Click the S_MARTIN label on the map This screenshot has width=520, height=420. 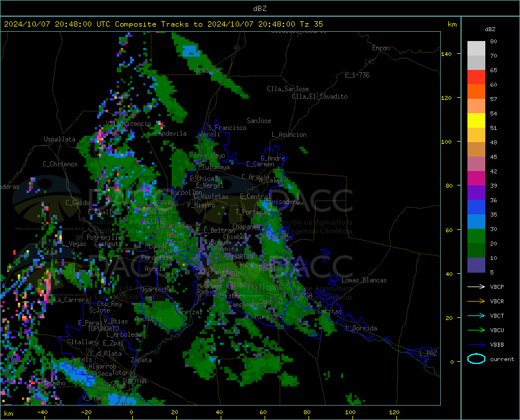[239, 257]
